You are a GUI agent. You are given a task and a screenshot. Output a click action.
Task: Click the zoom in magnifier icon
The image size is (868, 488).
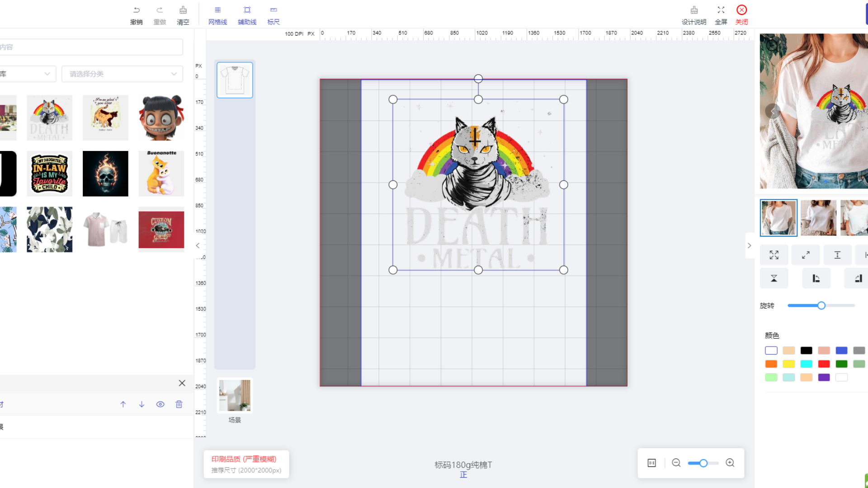click(x=730, y=463)
